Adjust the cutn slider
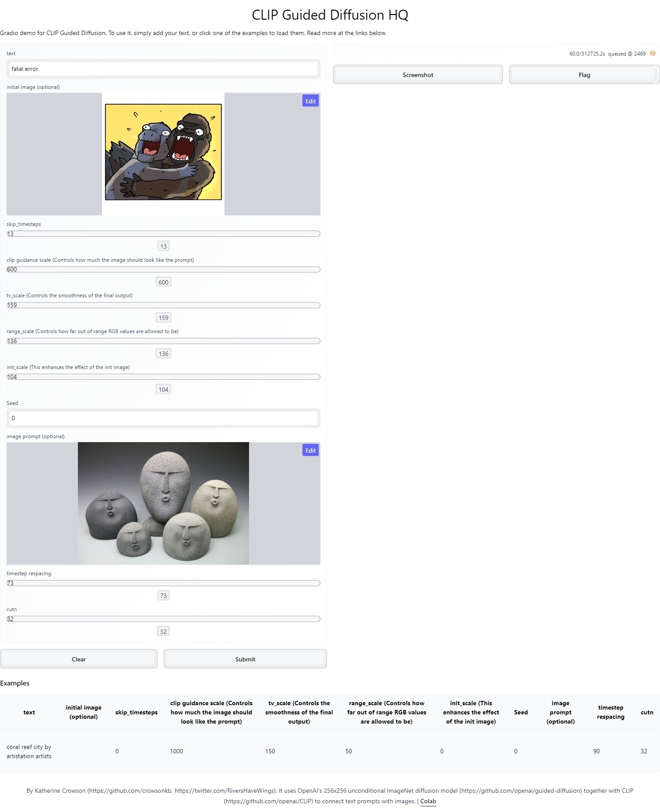This screenshot has height=812, width=660. (163, 619)
